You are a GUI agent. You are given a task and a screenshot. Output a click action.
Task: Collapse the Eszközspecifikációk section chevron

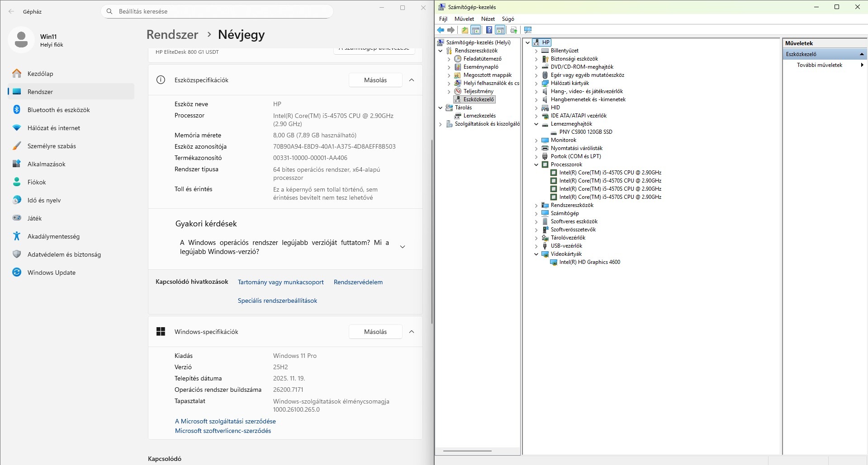click(412, 80)
